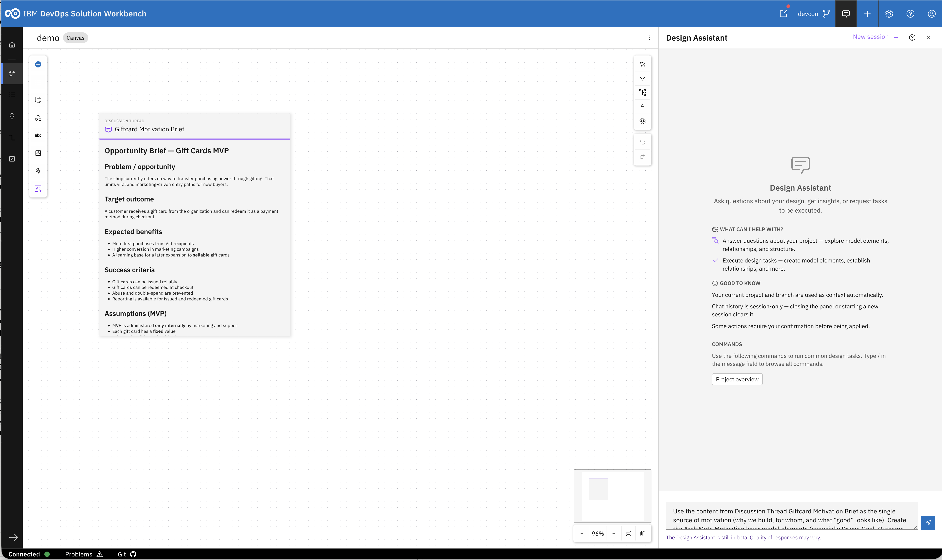This screenshot has width=942, height=560.
Task: Click the minimap preview thumbnail
Action: (x=612, y=496)
